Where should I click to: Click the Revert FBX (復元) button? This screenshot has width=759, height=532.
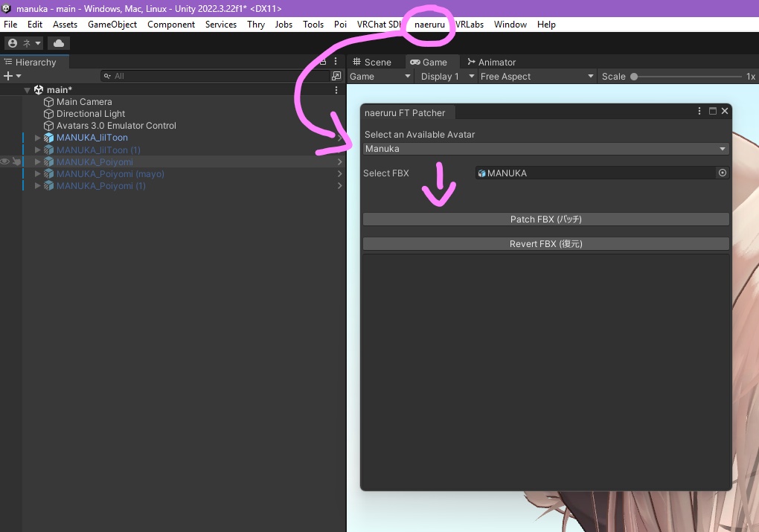545,243
